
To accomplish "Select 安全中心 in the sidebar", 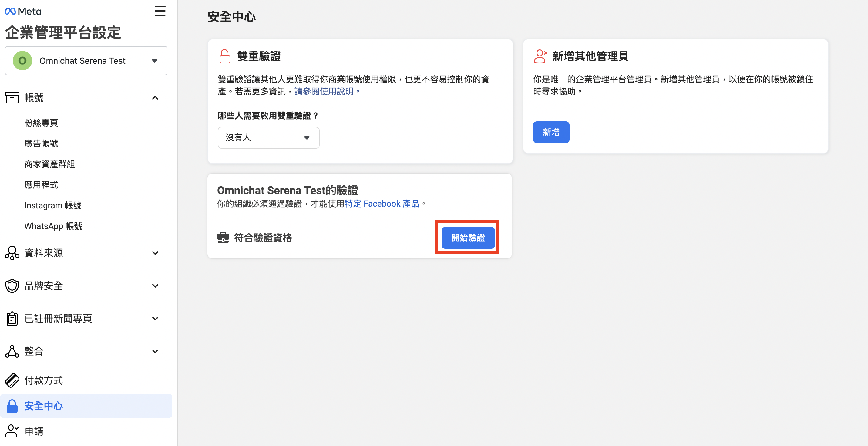I will (x=43, y=406).
